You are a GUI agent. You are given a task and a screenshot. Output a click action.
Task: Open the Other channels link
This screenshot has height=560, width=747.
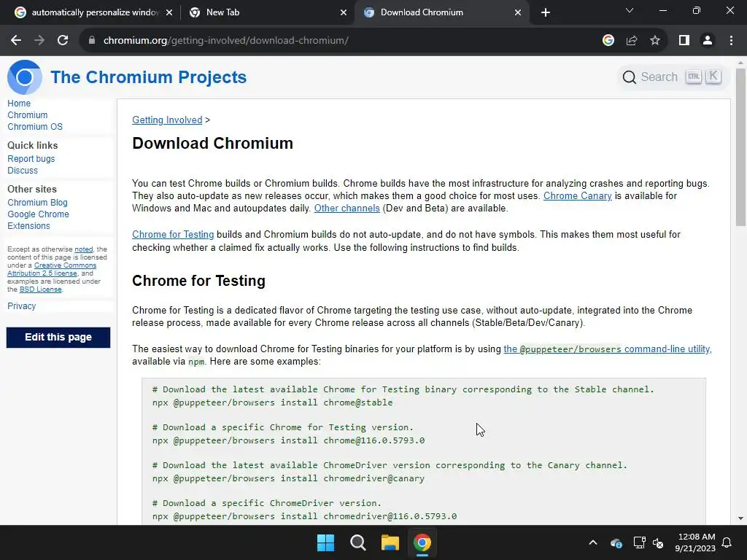tap(347, 208)
